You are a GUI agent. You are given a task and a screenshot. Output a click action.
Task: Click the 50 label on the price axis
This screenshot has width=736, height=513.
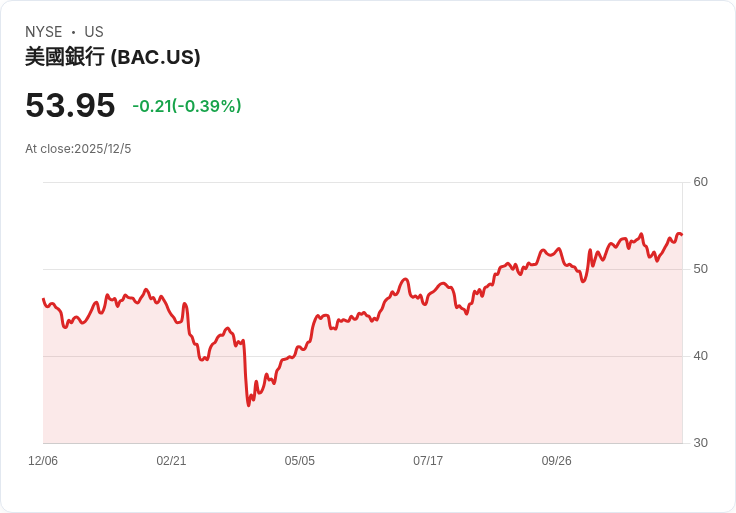[700, 269]
